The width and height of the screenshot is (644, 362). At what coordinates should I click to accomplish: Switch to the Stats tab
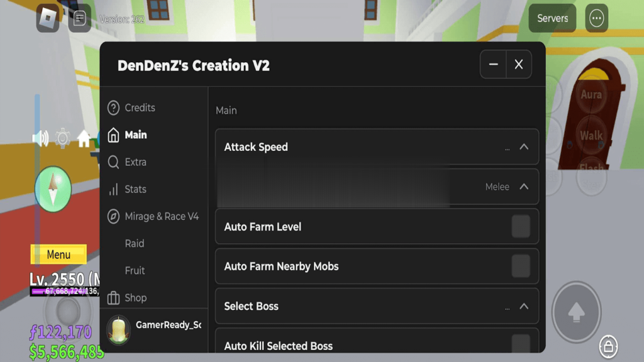(x=135, y=189)
